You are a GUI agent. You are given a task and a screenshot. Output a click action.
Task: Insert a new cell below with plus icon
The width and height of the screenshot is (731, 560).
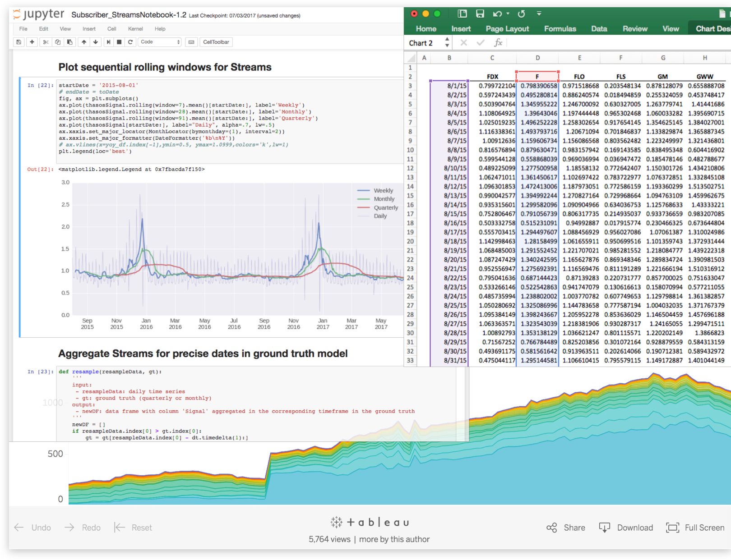coord(32,42)
